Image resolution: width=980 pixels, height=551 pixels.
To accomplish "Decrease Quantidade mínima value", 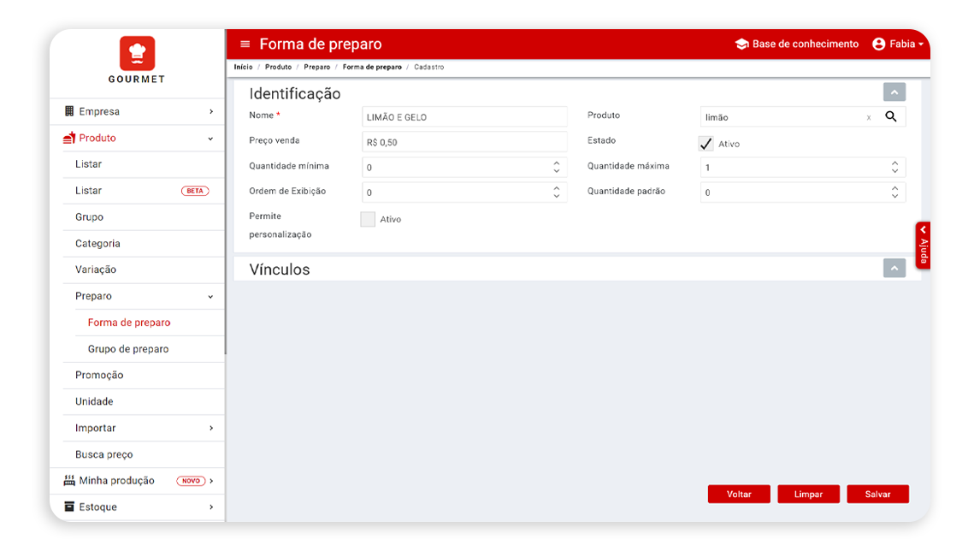I will pos(556,171).
